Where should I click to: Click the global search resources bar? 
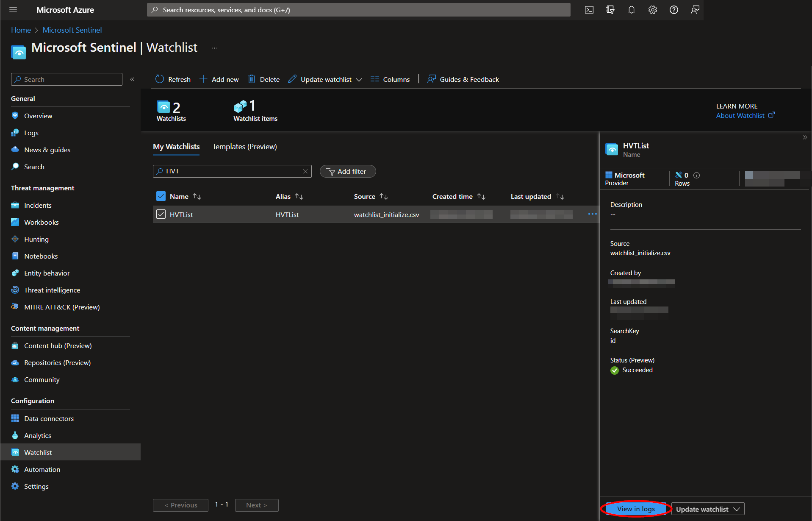pyautogui.click(x=358, y=10)
